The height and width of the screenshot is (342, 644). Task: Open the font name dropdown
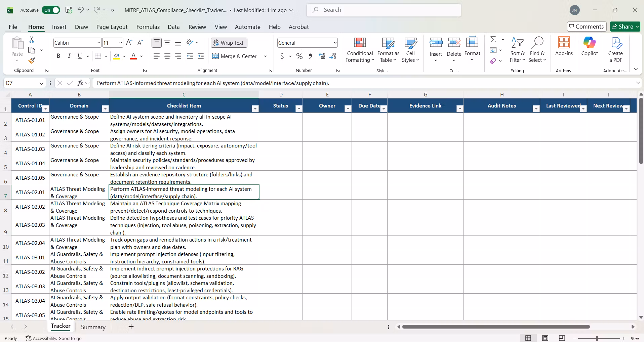click(x=99, y=43)
